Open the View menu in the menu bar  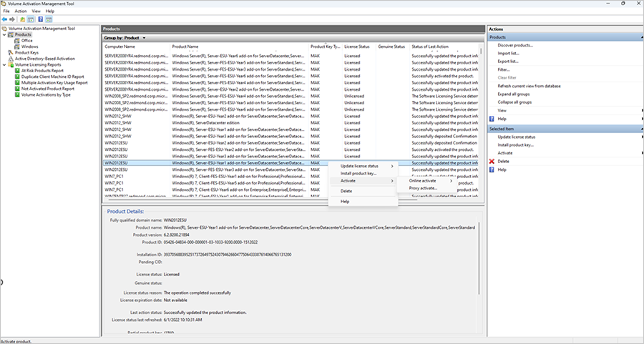click(36, 11)
